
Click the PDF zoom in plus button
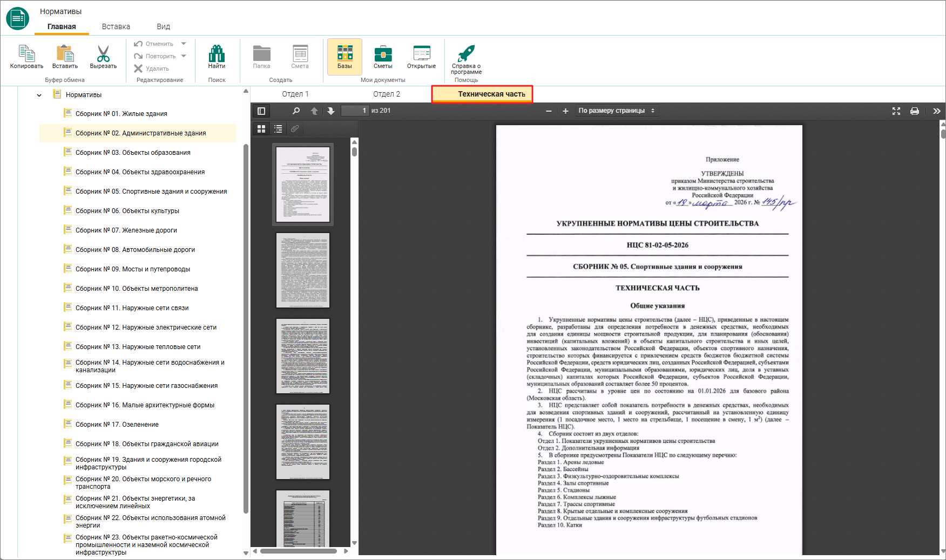(565, 111)
